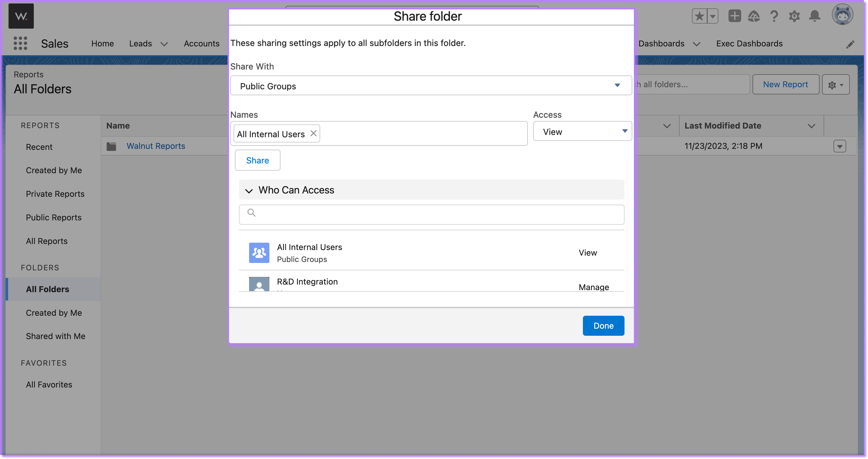The width and height of the screenshot is (868, 459).
Task: Click the View access value for All Internal Users
Action: [588, 253]
